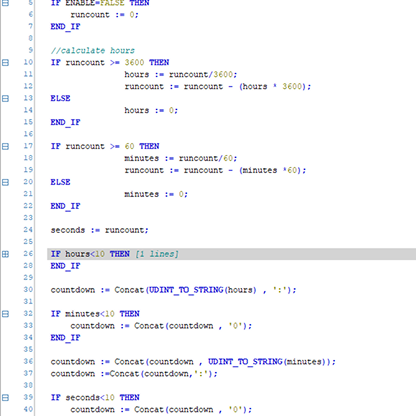416x416 pixels.
Task: Click 'hours := runcount/3600;' on line 11
Action: point(181,74)
